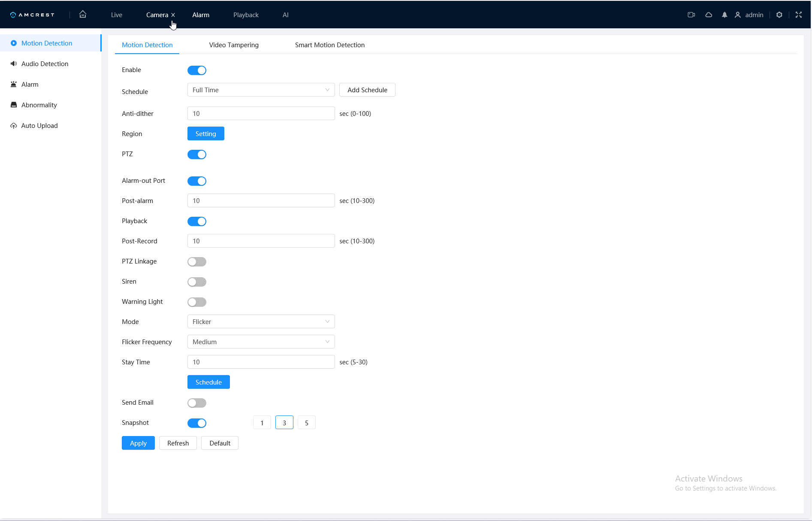
Task: Open Auto Upload in the sidebar
Action: click(x=51, y=126)
